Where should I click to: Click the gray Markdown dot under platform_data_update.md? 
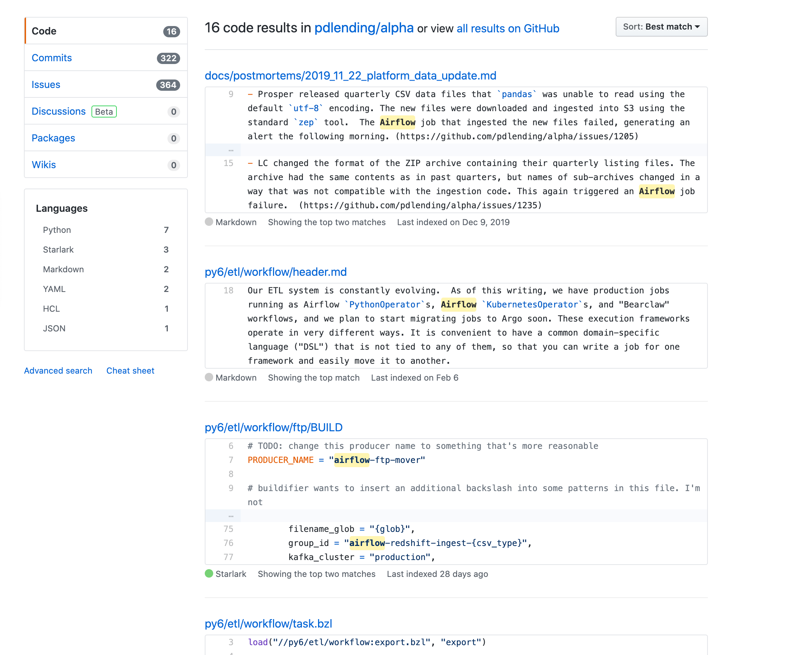pyautogui.click(x=209, y=222)
